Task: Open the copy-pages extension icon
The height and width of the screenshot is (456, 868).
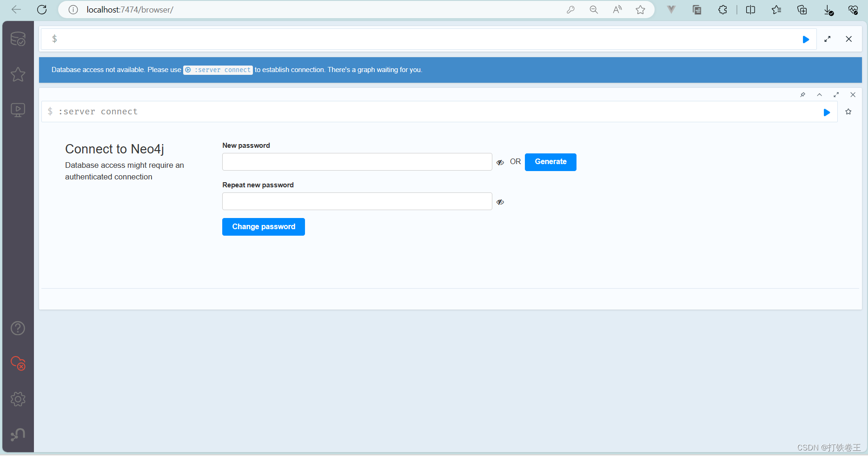Action: click(697, 10)
